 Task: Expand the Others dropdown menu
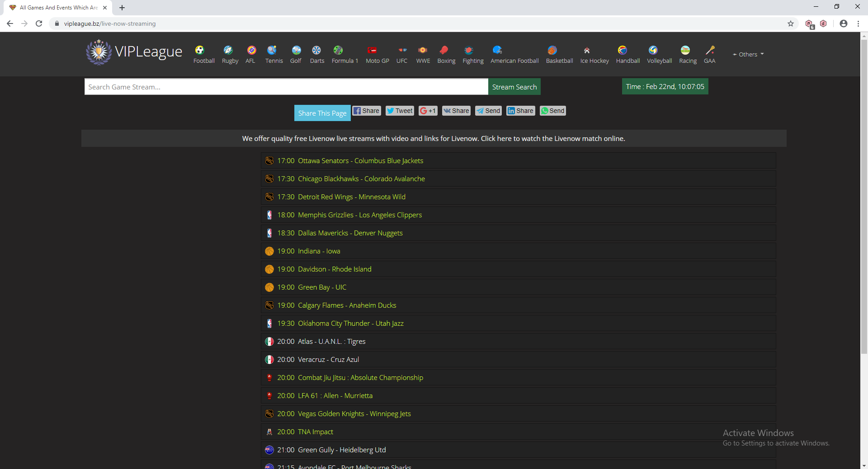tap(748, 54)
